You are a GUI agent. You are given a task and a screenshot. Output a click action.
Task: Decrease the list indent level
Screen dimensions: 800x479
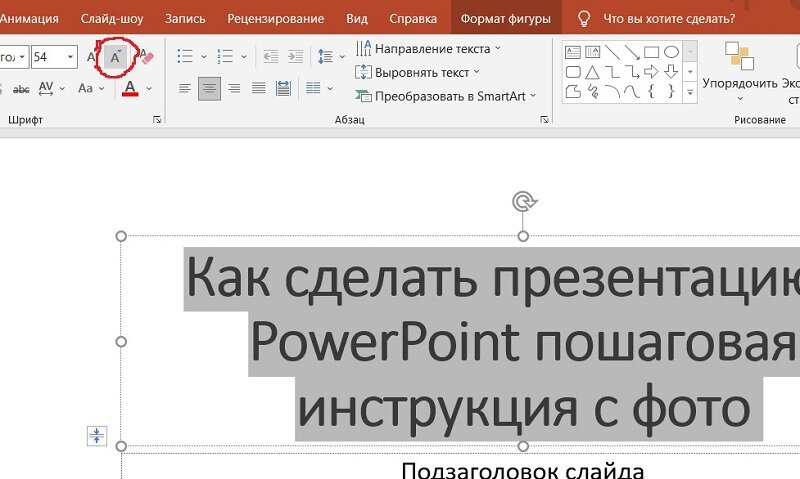(x=270, y=56)
